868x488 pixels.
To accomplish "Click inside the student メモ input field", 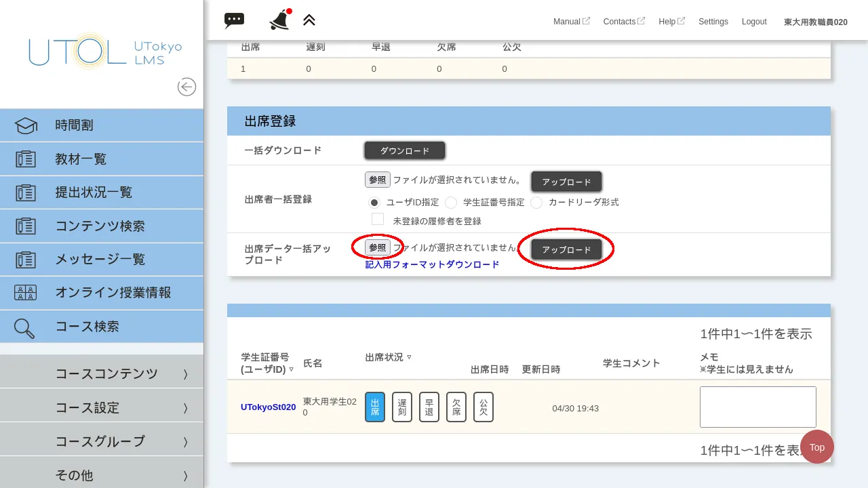I will pos(757,407).
